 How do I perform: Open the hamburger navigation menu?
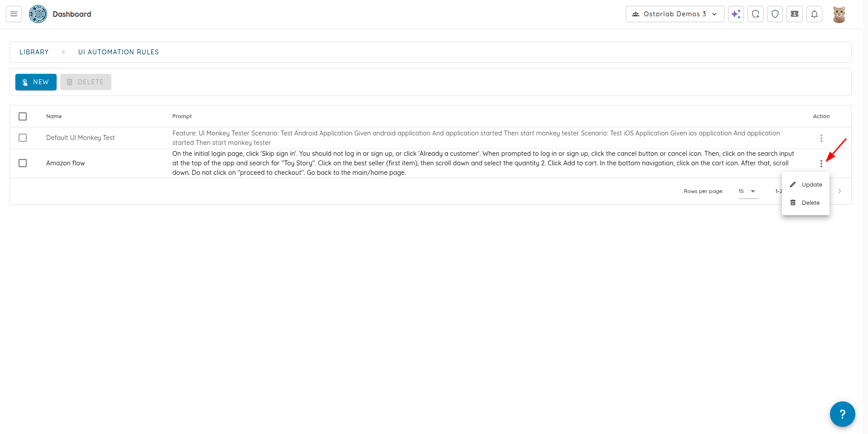(x=14, y=14)
